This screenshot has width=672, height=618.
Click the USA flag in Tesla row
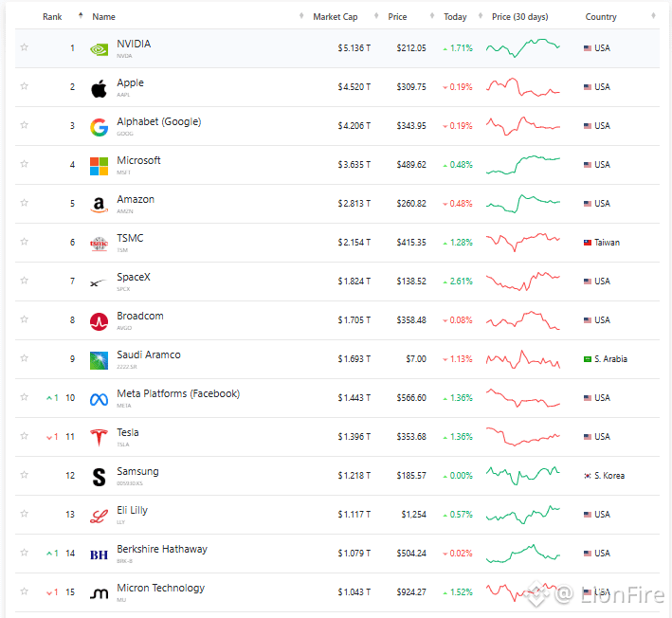click(588, 437)
